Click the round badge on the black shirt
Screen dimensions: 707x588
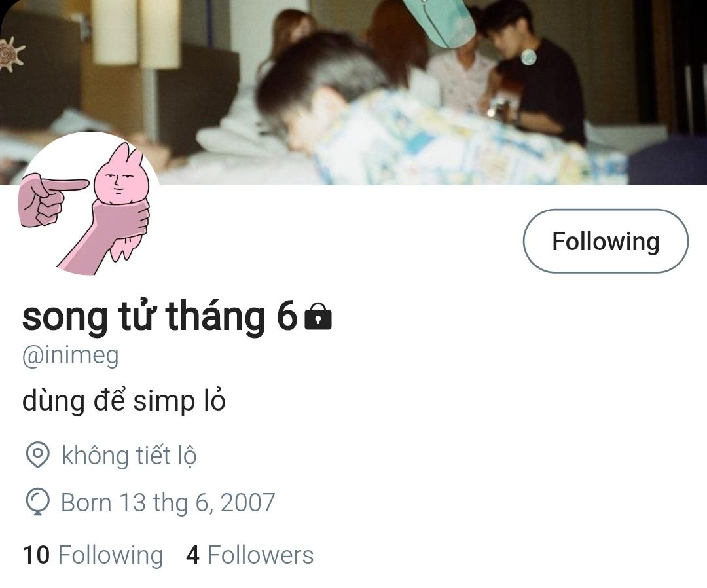click(x=528, y=57)
